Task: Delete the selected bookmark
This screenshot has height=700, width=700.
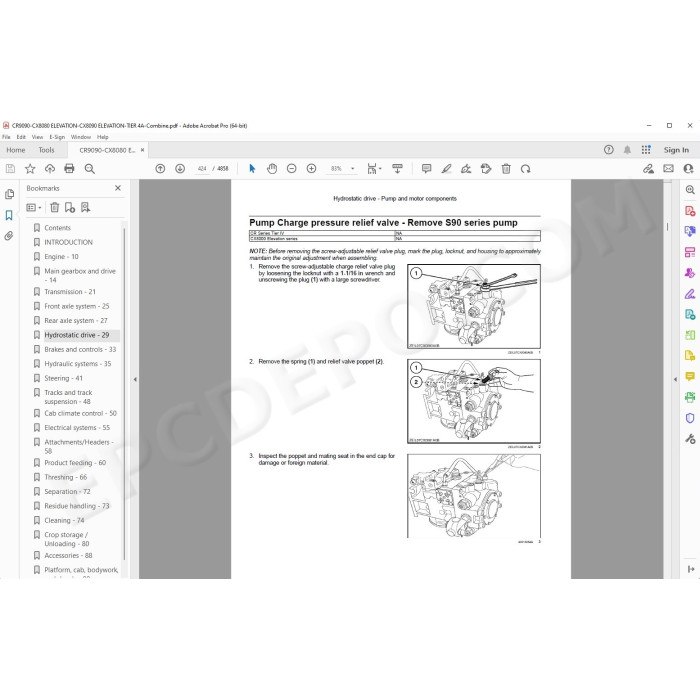Action: point(54,207)
